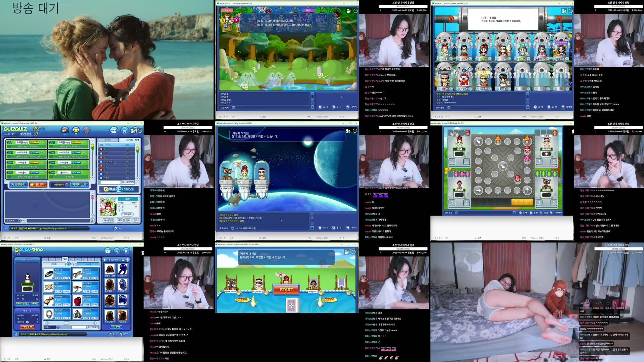Select the blue ponytail hair item in bag
Image resolution: width=644 pixels, height=362 pixels.
[x=122, y=270]
